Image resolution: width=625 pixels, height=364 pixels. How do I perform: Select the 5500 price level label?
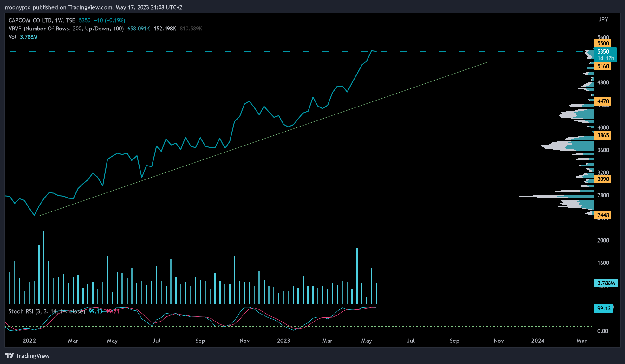(x=602, y=43)
